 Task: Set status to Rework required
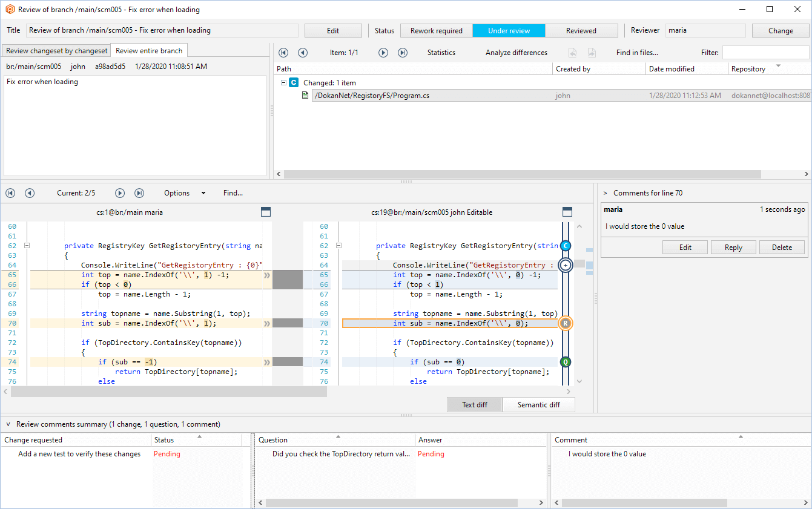[437, 31]
